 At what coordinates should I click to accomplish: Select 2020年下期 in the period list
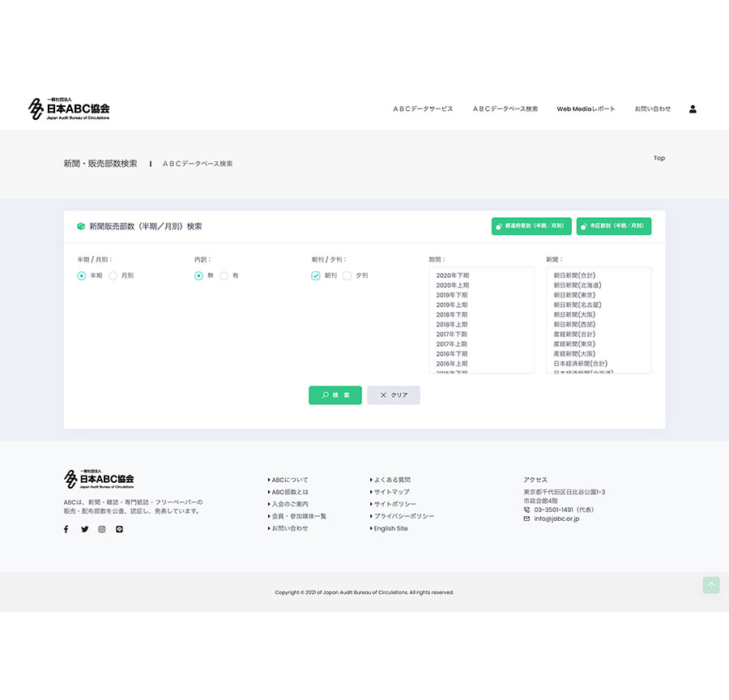coord(481,275)
